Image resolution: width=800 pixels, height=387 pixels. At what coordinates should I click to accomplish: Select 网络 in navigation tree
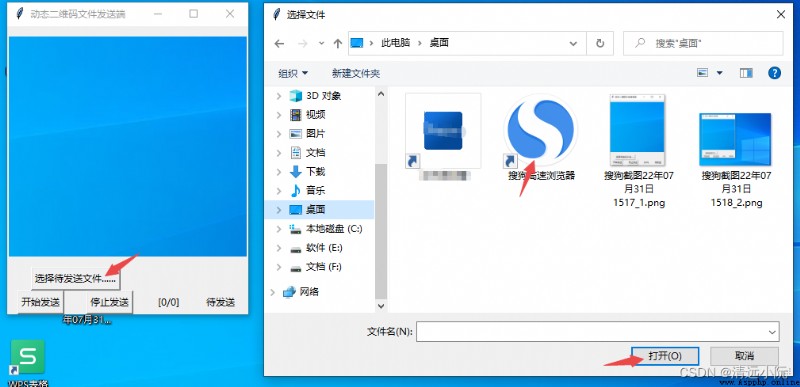(x=301, y=292)
